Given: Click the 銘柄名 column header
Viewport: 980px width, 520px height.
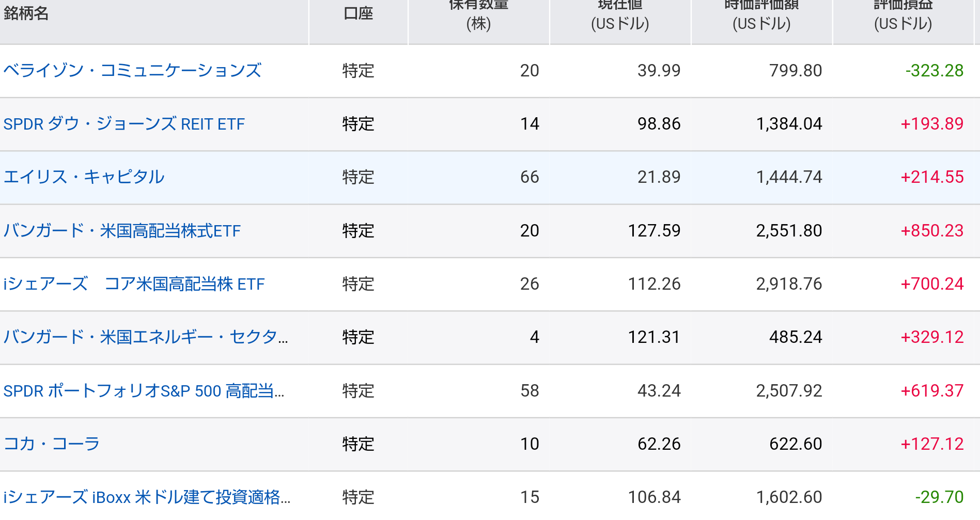Looking at the screenshot, I should tap(26, 13).
